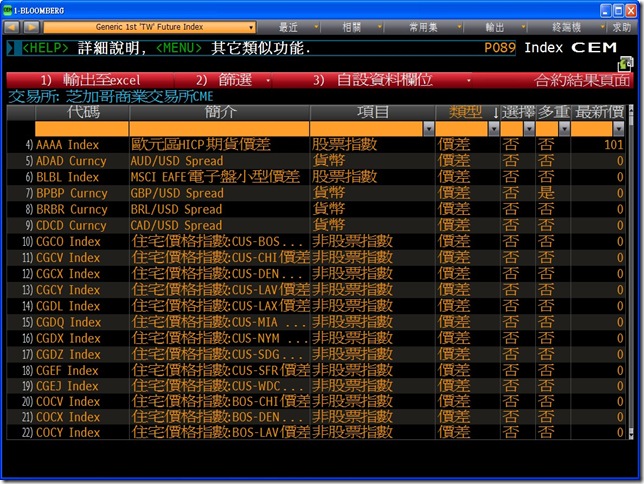The height and width of the screenshot is (484, 644).
Task: Open the 求助 menu
Action: tap(621, 27)
